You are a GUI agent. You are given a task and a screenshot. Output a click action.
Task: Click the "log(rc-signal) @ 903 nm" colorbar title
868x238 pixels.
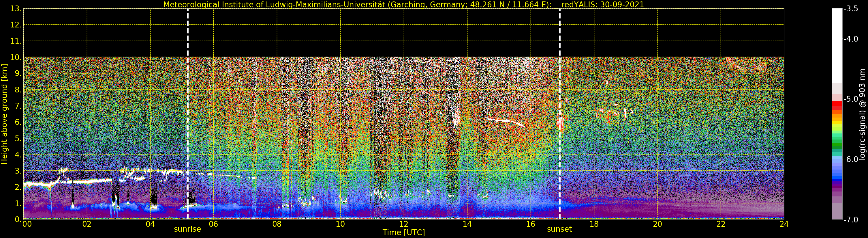coord(862,114)
